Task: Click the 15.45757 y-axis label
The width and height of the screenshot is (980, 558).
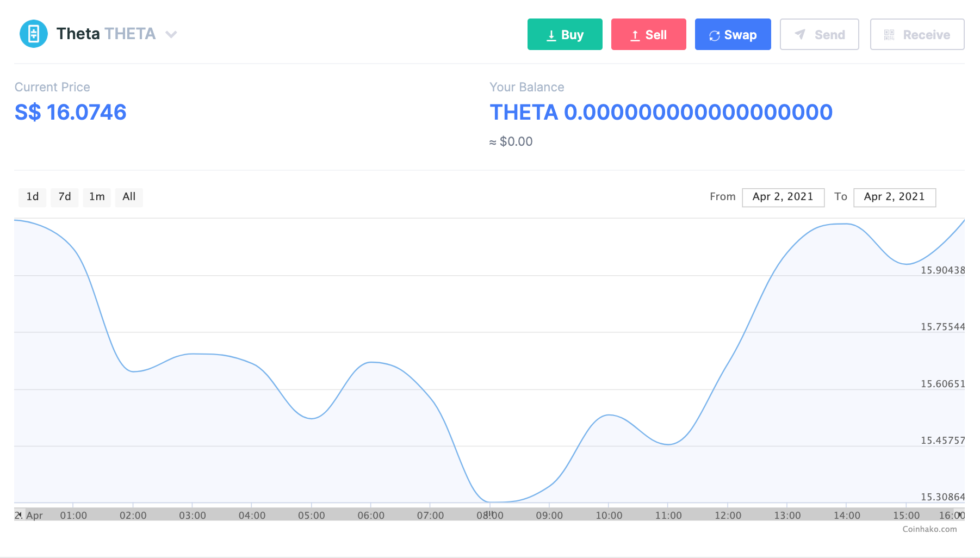Action: click(942, 441)
